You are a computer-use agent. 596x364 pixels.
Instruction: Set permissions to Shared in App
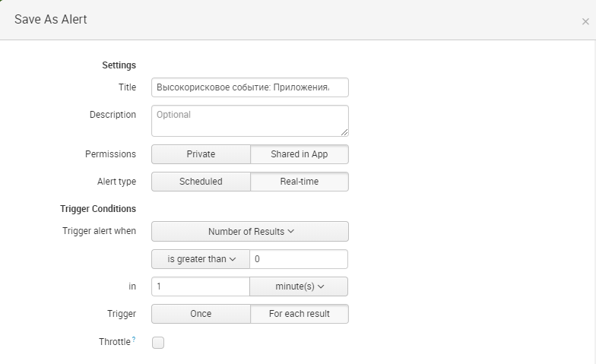[x=300, y=154]
